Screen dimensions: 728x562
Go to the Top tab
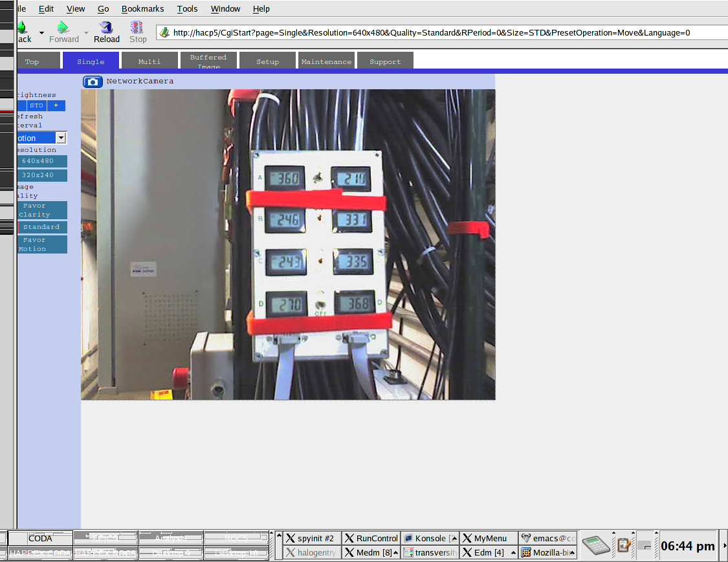[x=39, y=61]
